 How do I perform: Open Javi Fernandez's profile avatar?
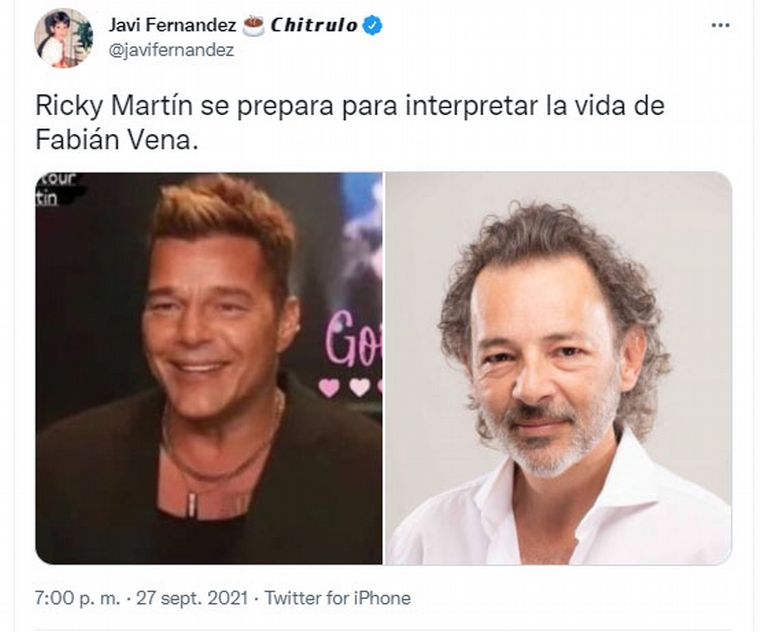63,38
